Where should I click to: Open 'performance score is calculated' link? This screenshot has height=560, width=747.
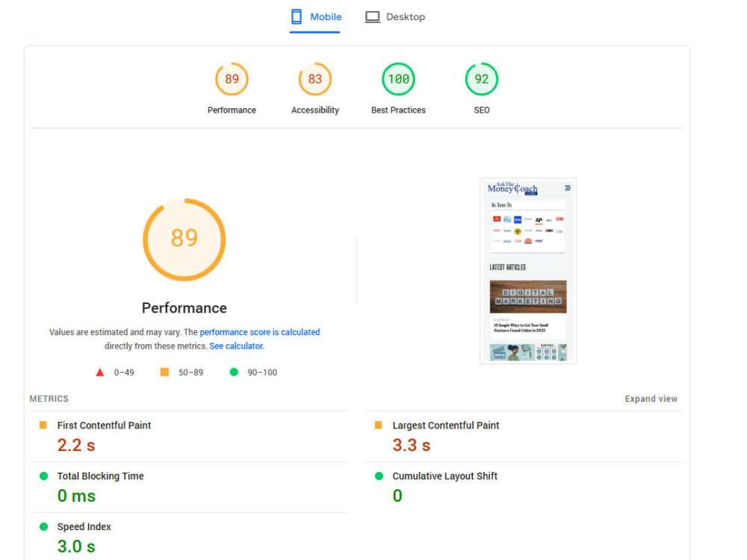coord(260,332)
